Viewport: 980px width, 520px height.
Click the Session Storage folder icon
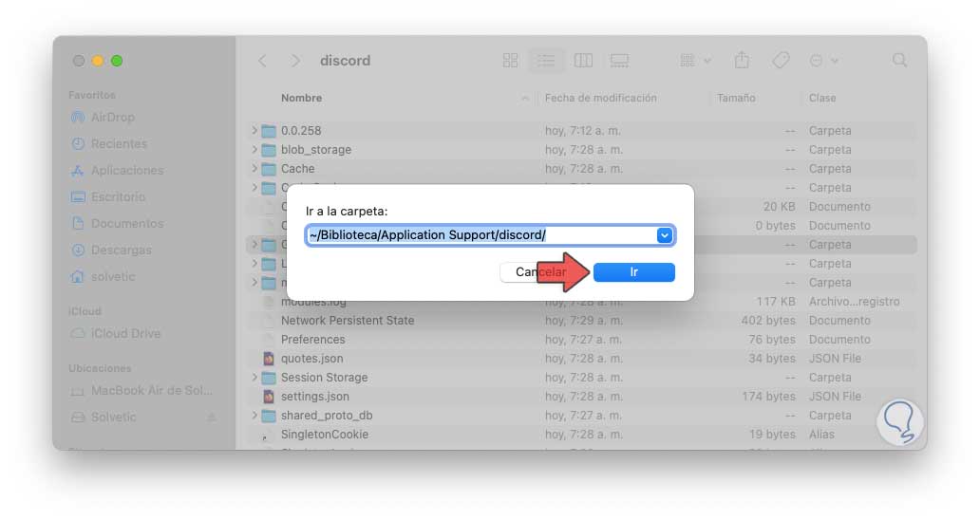pos(269,378)
